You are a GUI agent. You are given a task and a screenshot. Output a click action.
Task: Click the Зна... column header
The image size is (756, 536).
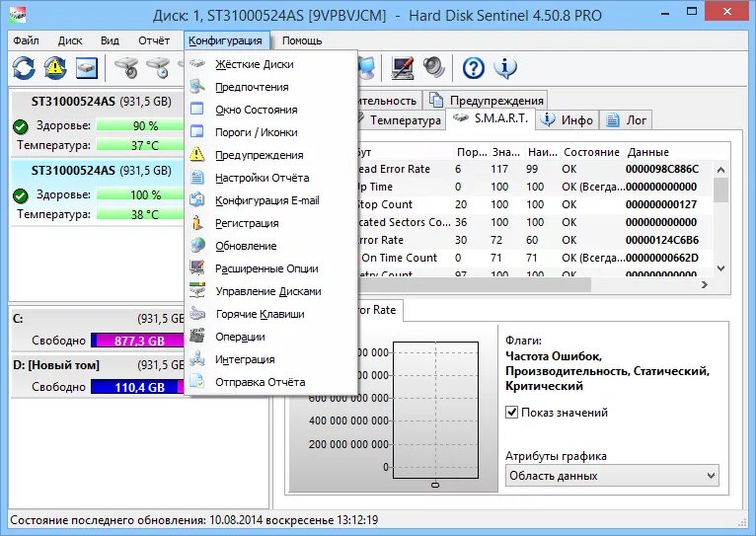506,152
